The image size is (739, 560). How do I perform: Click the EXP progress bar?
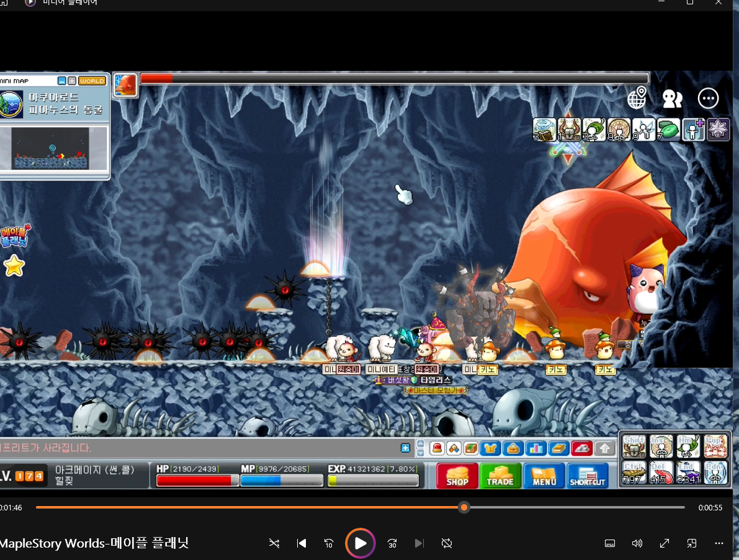click(x=373, y=481)
